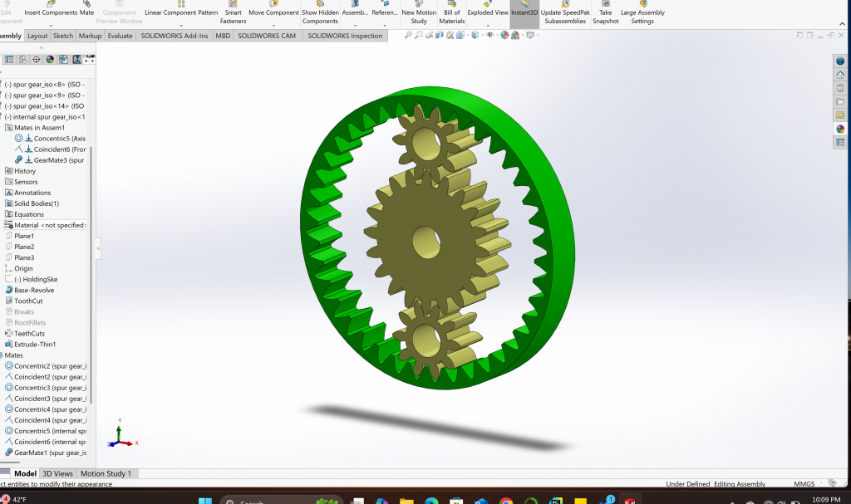The height and width of the screenshot is (504, 851).
Task: Switch to the Evaluate tab
Action: click(x=120, y=37)
